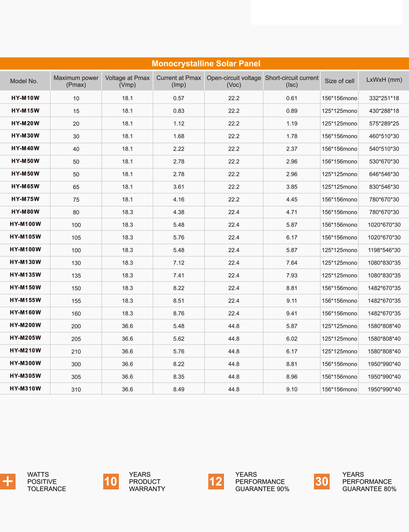Click the orange 12 years badge
Screen dimensions: 409x532
click(216, 481)
